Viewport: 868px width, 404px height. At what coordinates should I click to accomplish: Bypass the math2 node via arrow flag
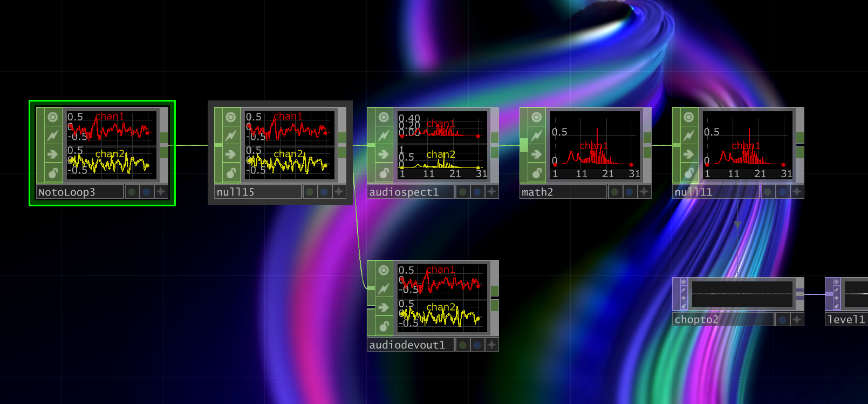[536, 154]
